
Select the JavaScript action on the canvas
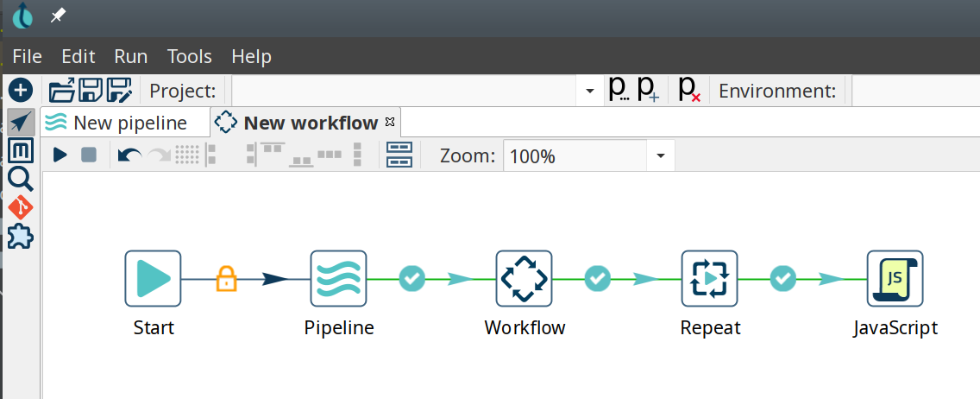[895, 278]
